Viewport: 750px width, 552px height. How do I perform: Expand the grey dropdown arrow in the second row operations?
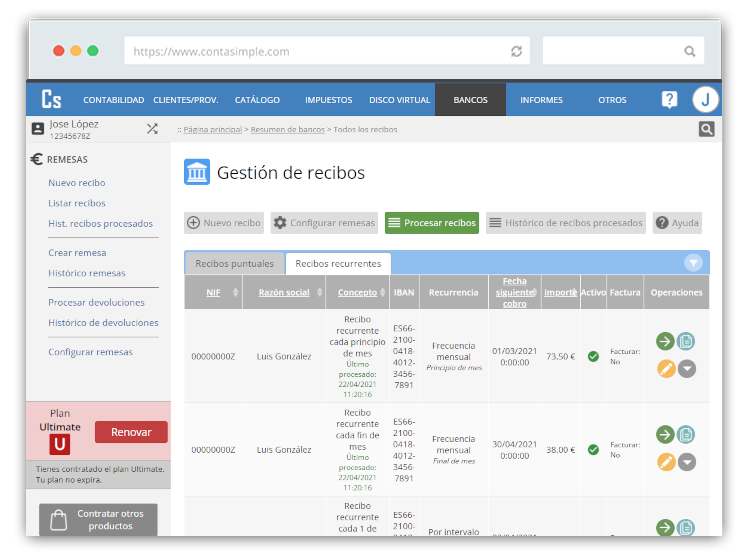pos(686,462)
